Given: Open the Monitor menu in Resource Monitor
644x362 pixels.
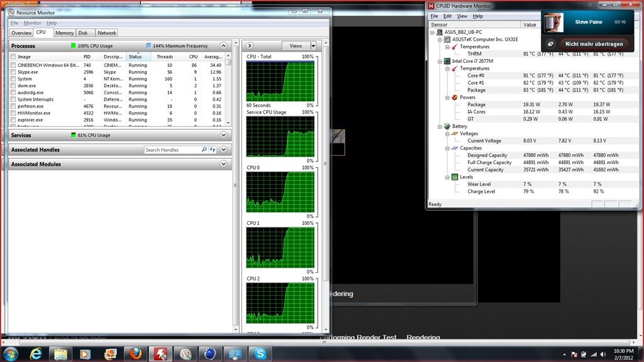Looking at the screenshot, I should (x=32, y=23).
